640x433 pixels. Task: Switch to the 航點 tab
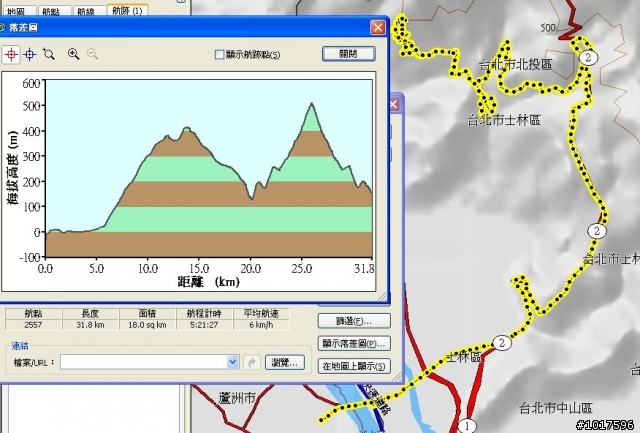point(51,11)
